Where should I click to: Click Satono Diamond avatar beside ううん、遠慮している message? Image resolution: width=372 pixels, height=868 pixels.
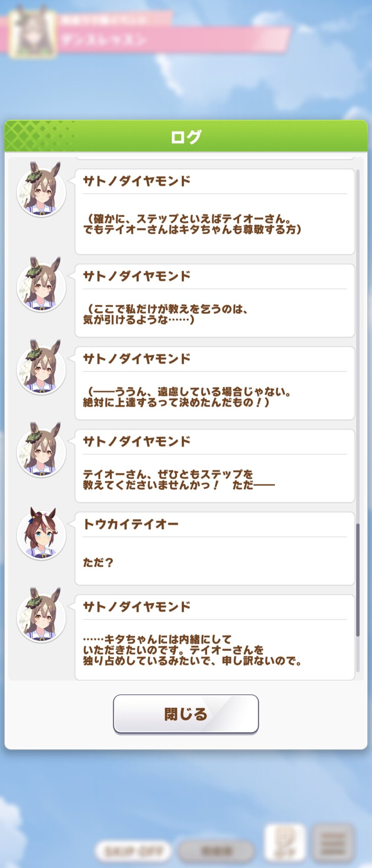point(41,368)
